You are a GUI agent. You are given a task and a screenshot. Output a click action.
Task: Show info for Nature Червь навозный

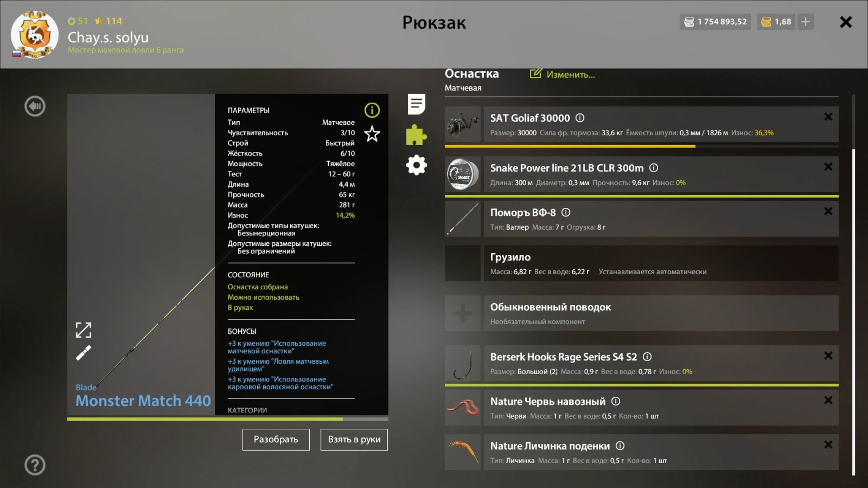pyautogui.click(x=616, y=401)
